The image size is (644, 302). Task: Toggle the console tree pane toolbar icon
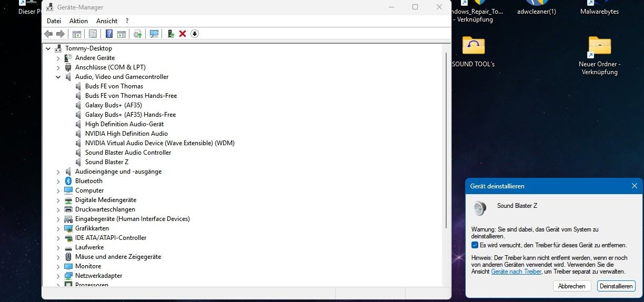[76, 34]
